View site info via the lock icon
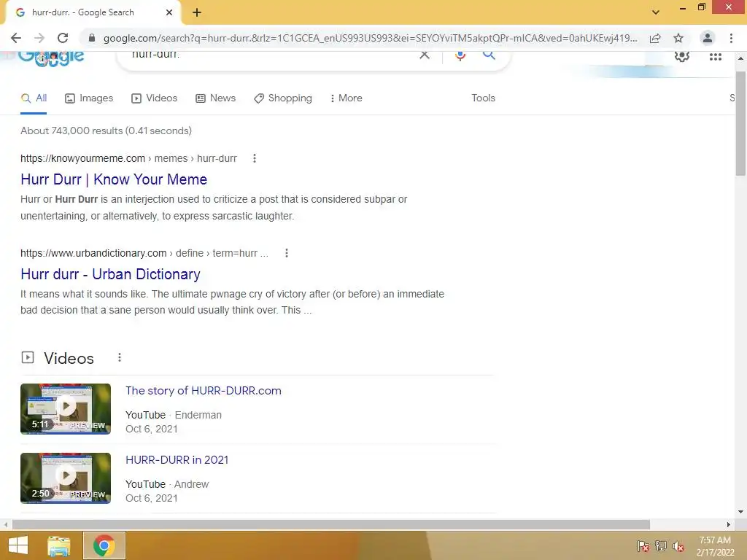Viewport: 747px width, 560px height. click(92, 38)
